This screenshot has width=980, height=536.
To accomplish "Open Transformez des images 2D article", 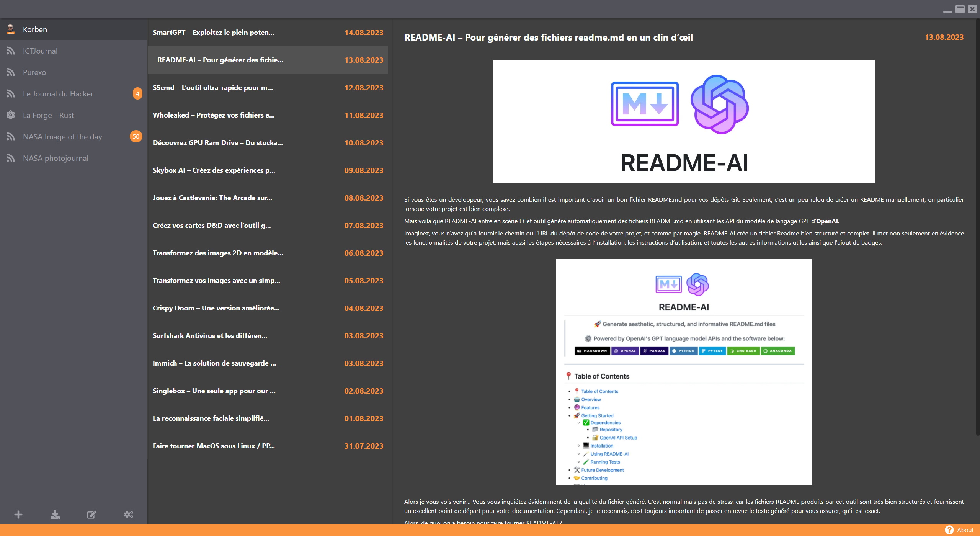I will point(268,253).
